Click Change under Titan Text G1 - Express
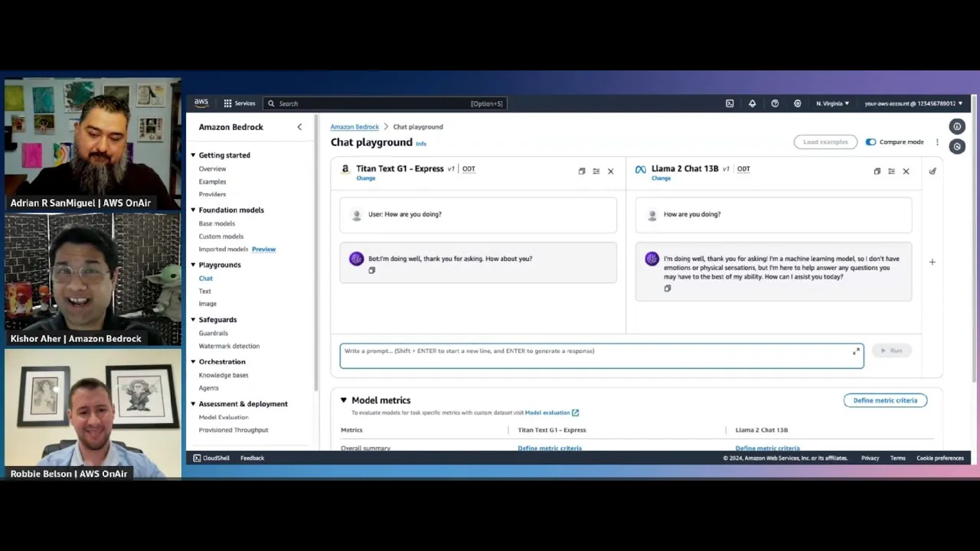 tap(366, 178)
